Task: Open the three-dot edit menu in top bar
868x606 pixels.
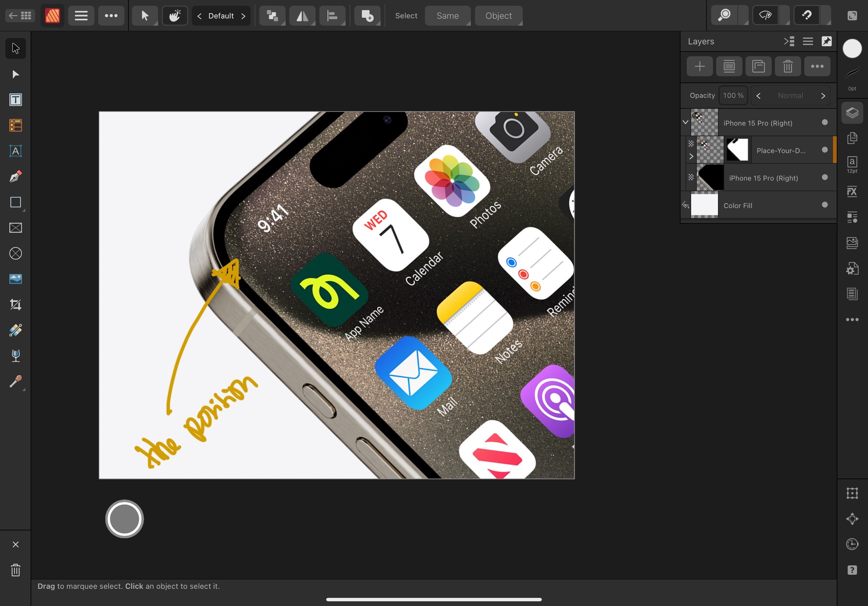Action: 111,16
